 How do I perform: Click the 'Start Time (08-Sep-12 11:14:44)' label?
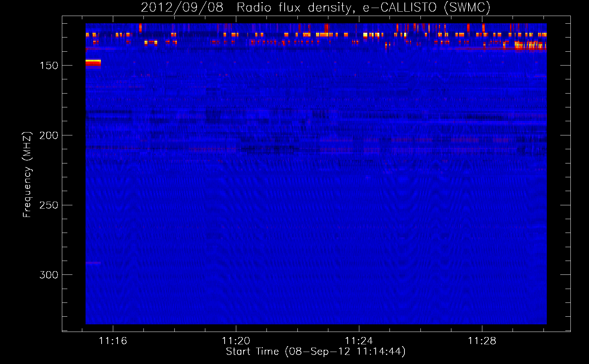tap(316, 352)
